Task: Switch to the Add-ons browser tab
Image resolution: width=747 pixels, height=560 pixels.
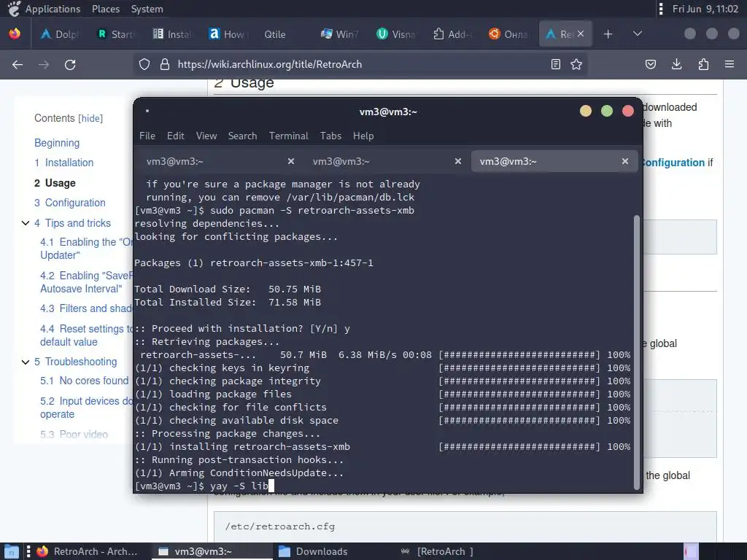Action: point(452,34)
